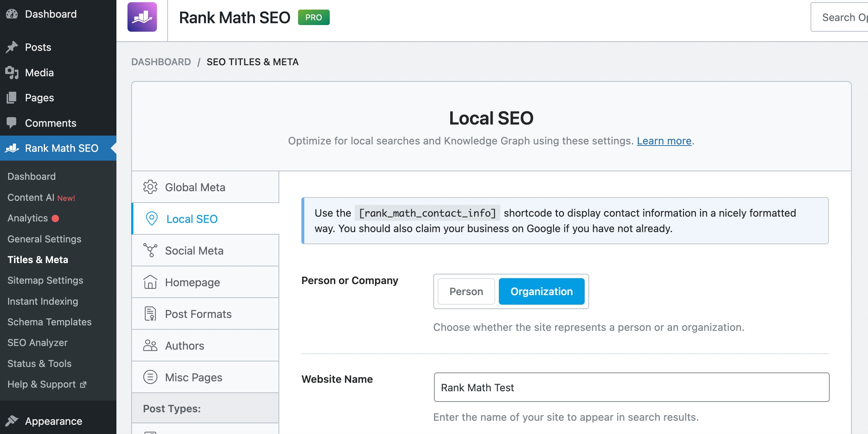The height and width of the screenshot is (434, 868).
Task: Open Comments menu
Action: [x=58, y=123]
